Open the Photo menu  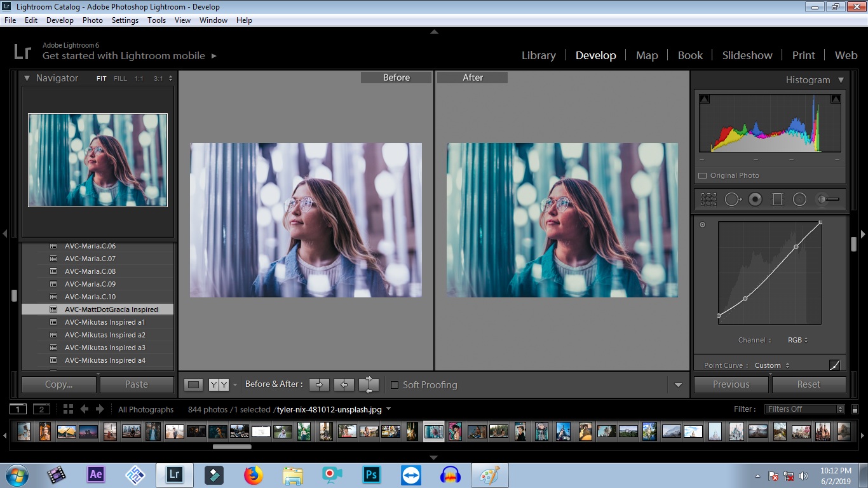click(93, 20)
